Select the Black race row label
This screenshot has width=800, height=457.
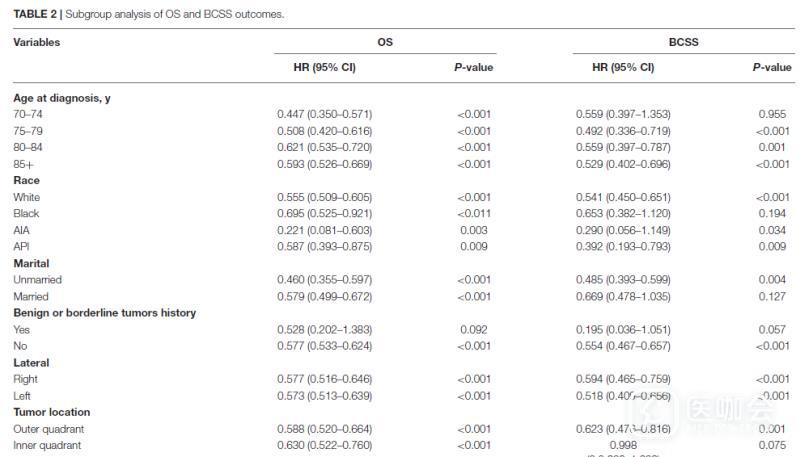coord(27,214)
